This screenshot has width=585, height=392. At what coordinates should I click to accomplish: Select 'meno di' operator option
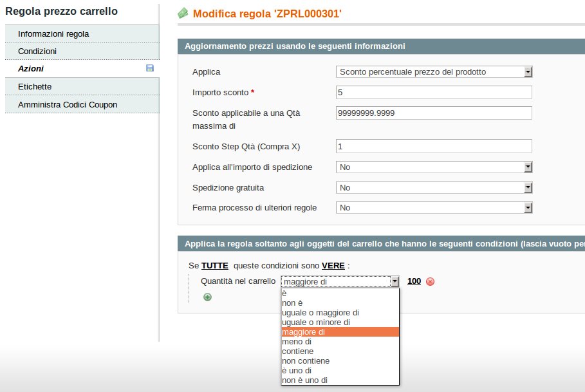(297, 342)
